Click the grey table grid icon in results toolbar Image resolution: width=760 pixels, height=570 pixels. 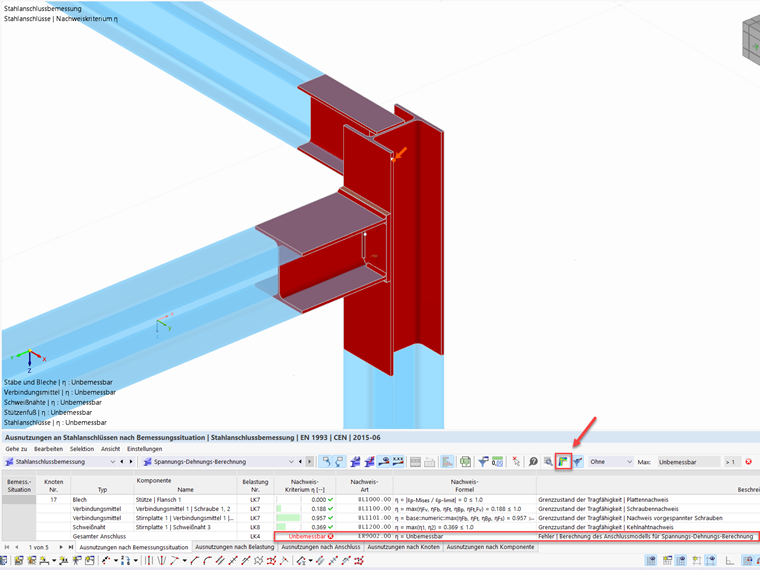point(415,461)
